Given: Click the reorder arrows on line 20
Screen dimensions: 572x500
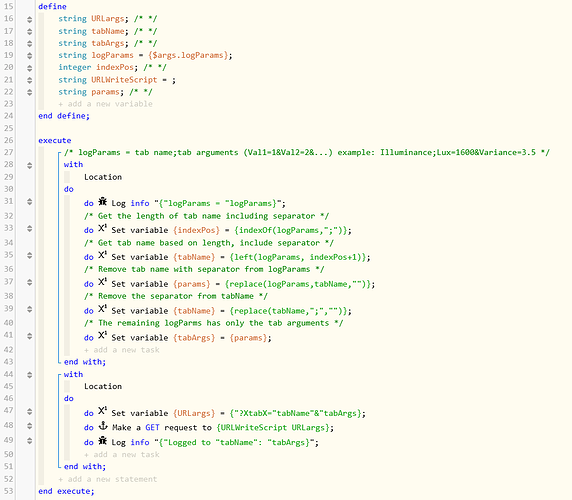Looking at the screenshot, I should click(x=30, y=68).
